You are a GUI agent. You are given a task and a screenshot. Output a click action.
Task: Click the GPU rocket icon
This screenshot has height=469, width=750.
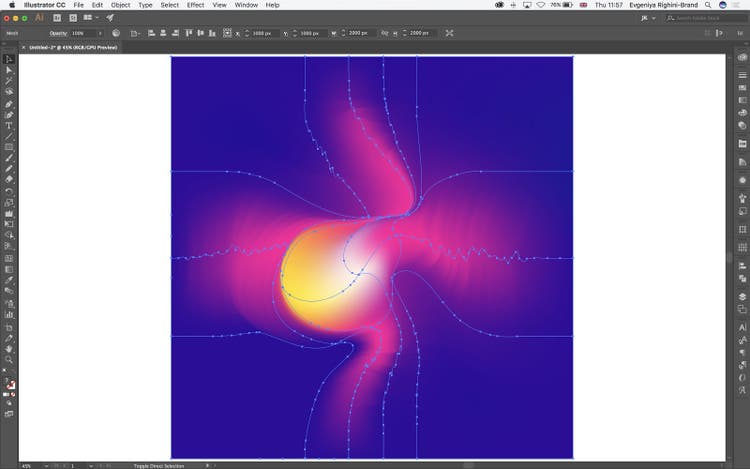(110, 18)
